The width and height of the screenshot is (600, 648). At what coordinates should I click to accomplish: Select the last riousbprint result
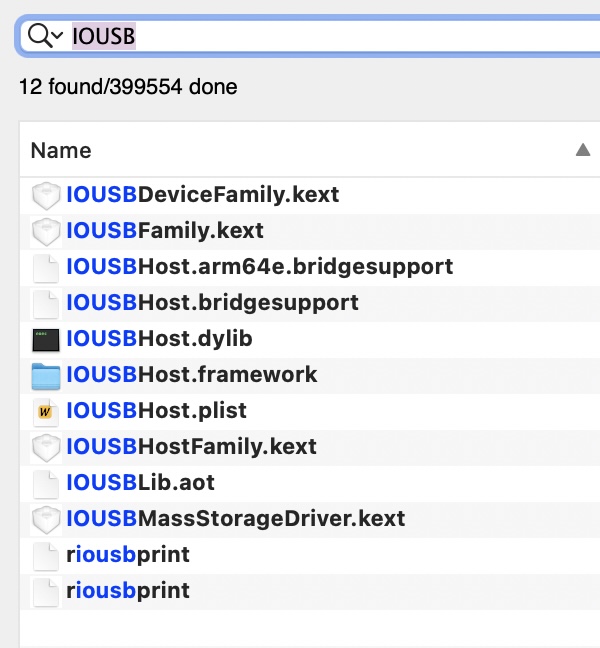[127, 591]
